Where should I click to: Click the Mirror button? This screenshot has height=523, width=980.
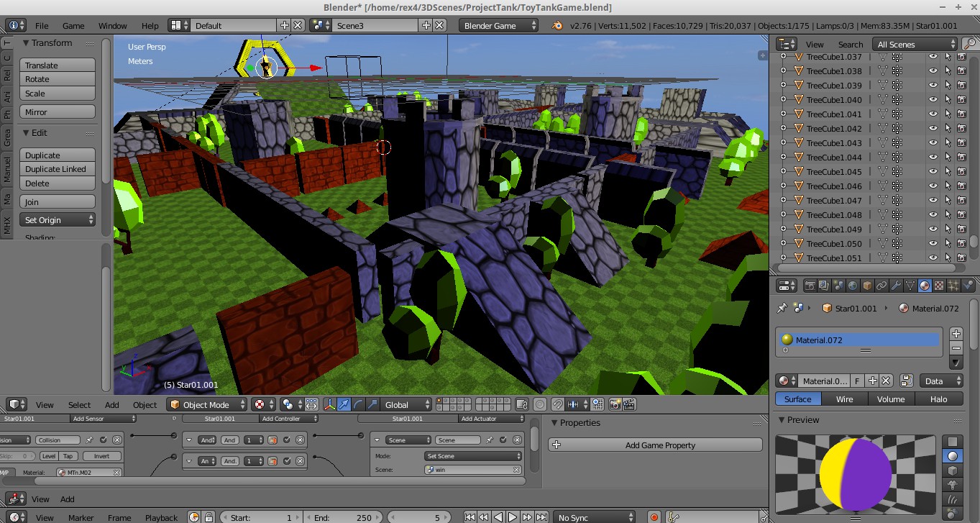58,112
